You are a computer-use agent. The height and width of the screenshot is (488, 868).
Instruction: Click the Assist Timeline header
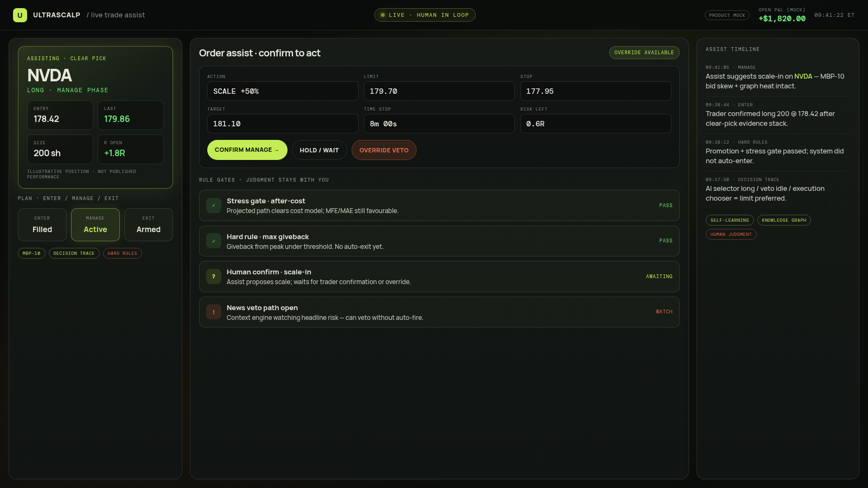[732, 49]
